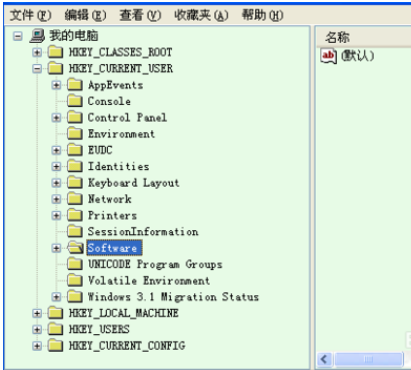Viewport: 411px width, 370px height.
Task: Click the Volatile Environment folder icon
Action: coord(75,280)
